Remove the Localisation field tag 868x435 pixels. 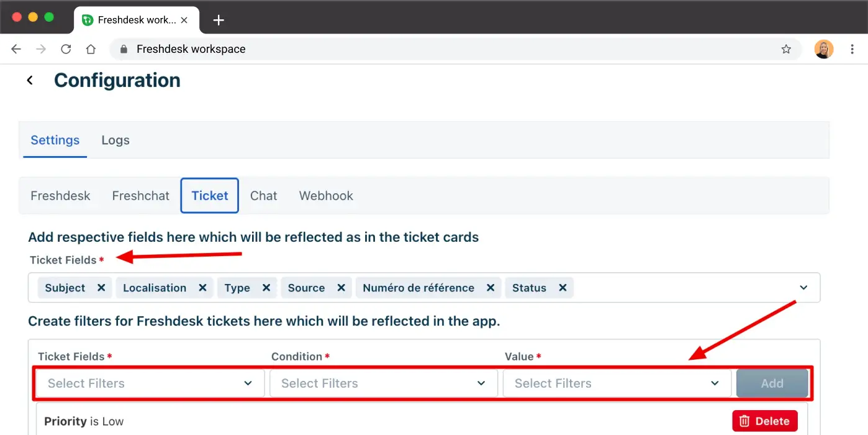[x=202, y=288]
